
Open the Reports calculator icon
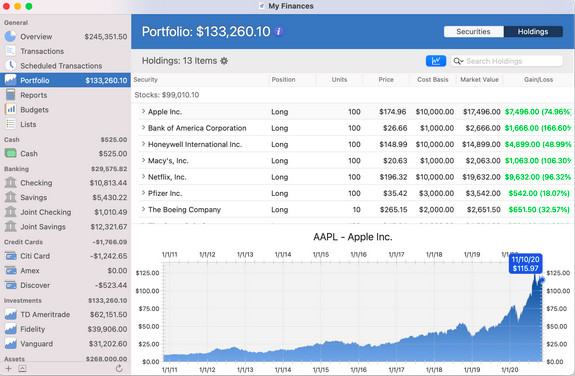pos(10,95)
